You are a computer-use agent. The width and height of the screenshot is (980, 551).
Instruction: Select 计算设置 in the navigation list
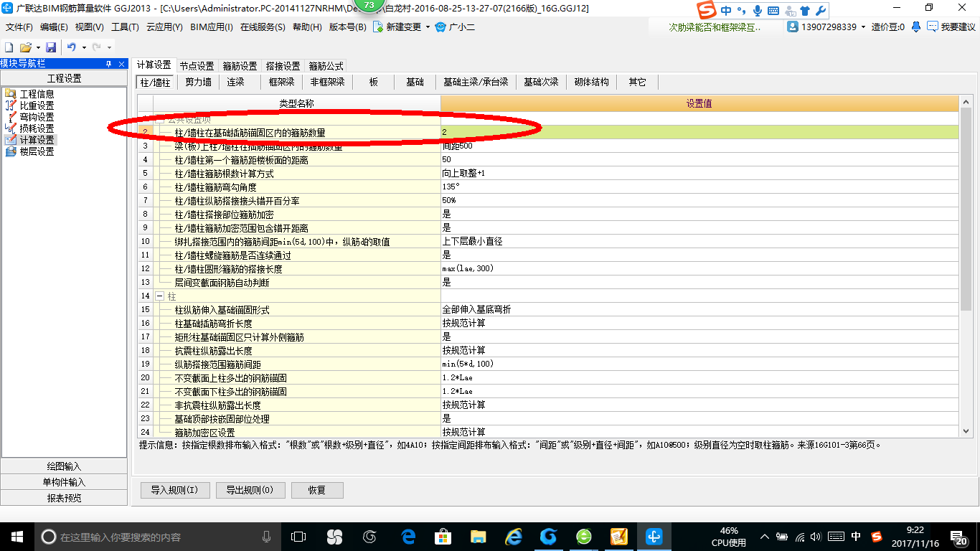click(37, 140)
